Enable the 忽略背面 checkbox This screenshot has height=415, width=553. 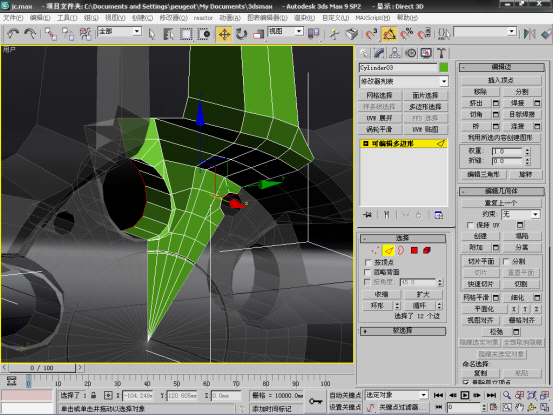[368, 272]
